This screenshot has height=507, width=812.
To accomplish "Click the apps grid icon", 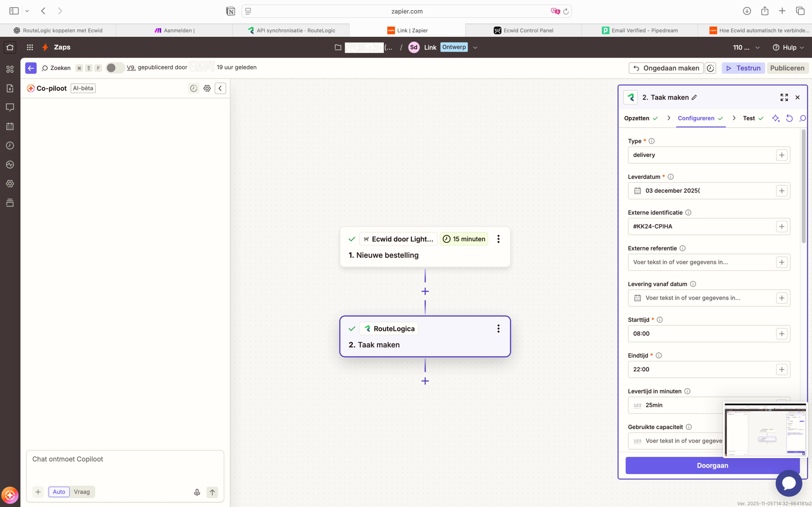I will (x=30, y=47).
